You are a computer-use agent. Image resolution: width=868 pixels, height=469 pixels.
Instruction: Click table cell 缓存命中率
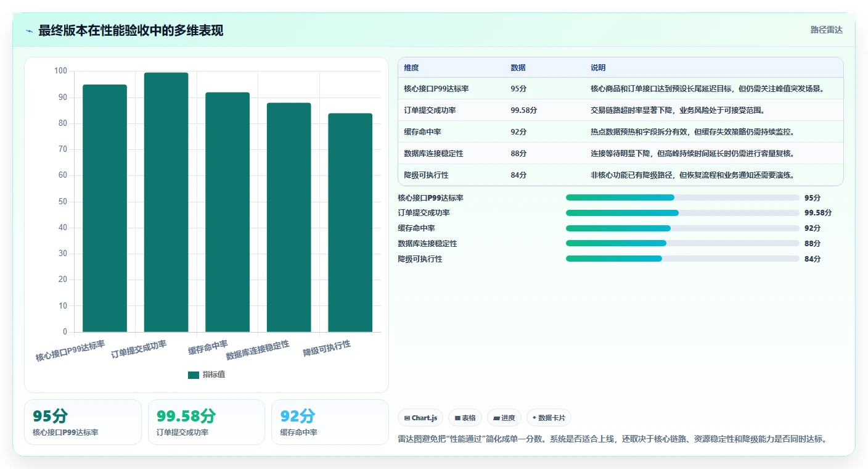tap(422, 132)
